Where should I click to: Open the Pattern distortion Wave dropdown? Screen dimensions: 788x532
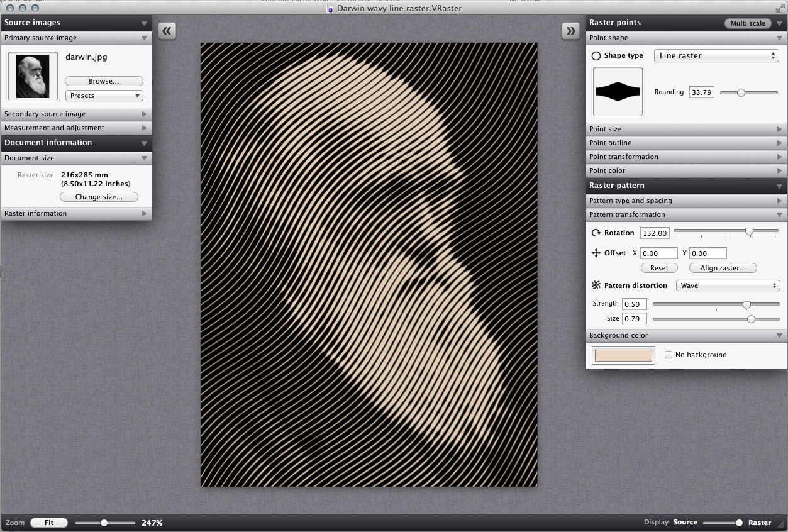coord(728,285)
